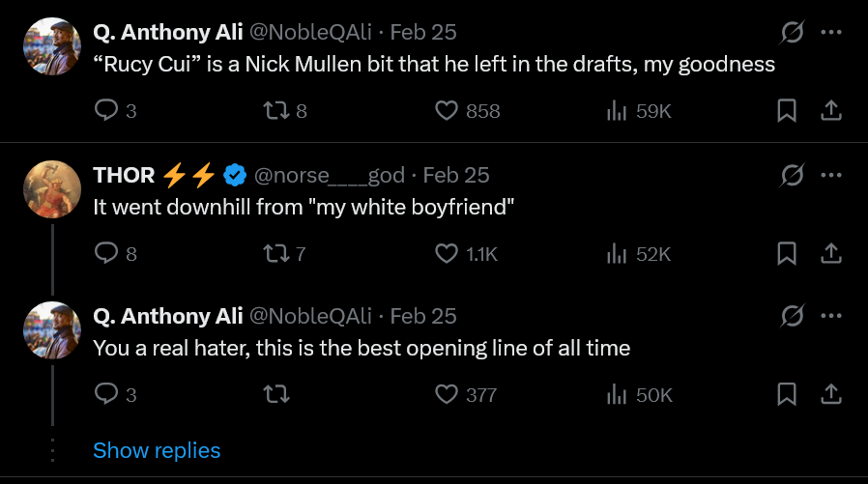Share the "best opening line" reply
This screenshot has width=868, height=484.
[x=831, y=394]
